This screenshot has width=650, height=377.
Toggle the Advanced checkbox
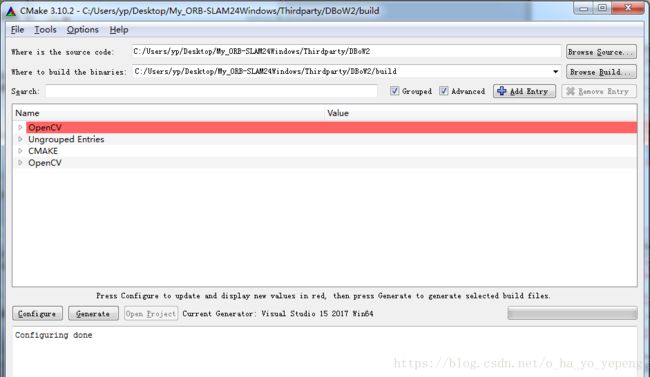pos(444,91)
